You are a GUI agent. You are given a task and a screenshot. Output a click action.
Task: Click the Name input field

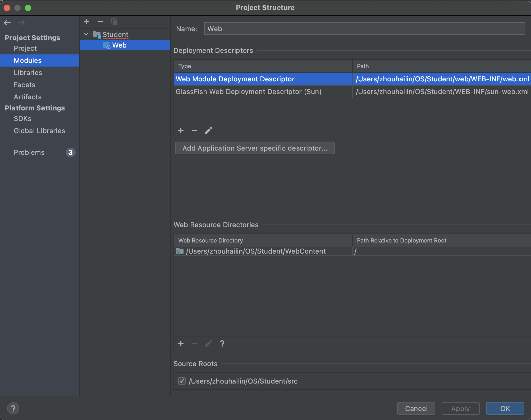pos(364,29)
